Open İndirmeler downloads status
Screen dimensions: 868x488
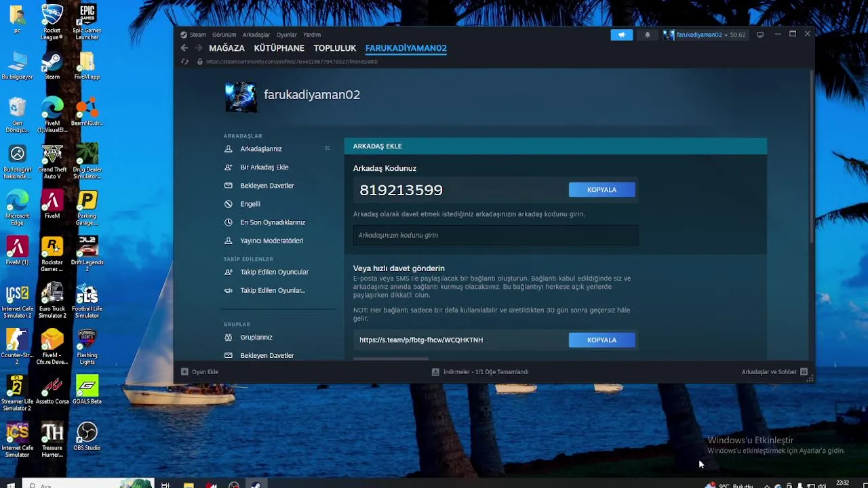click(480, 371)
